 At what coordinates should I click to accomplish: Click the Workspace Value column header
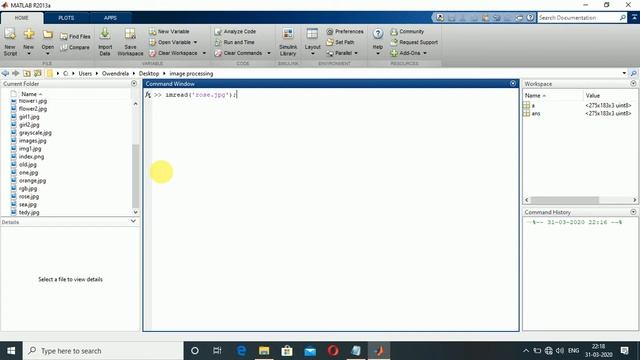pyautogui.click(x=593, y=96)
